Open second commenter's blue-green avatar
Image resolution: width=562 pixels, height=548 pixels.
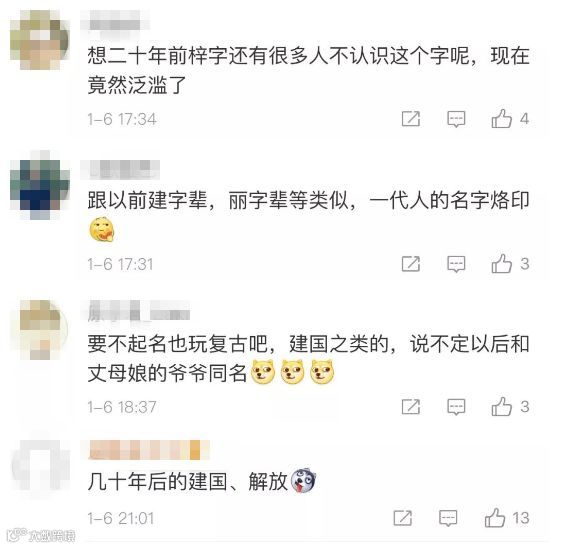tap(39, 186)
